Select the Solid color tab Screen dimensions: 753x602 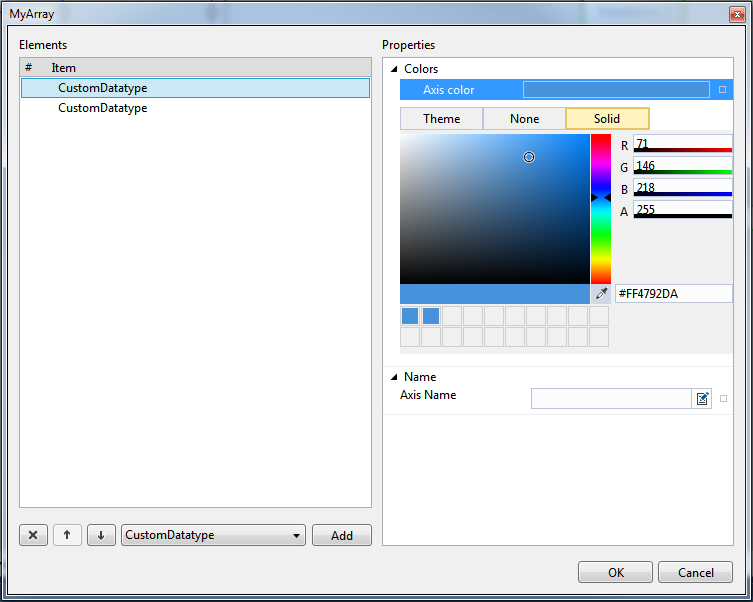click(x=607, y=119)
